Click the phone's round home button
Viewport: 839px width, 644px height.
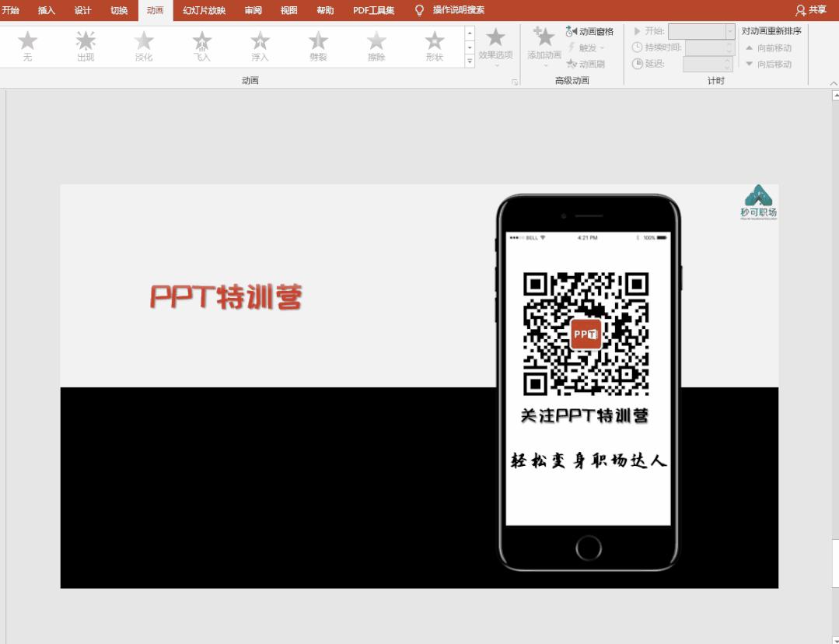pos(589,548)
